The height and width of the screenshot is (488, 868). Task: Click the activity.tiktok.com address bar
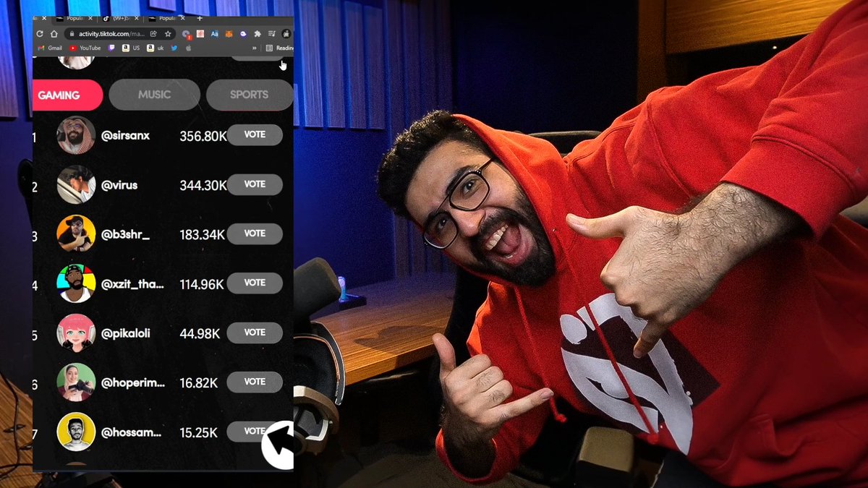[x=119, y=33]
